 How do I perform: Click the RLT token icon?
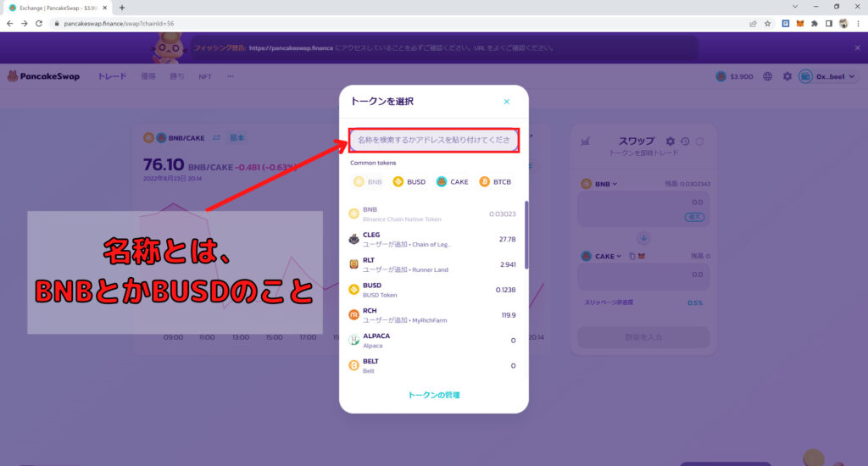[353, 264]
